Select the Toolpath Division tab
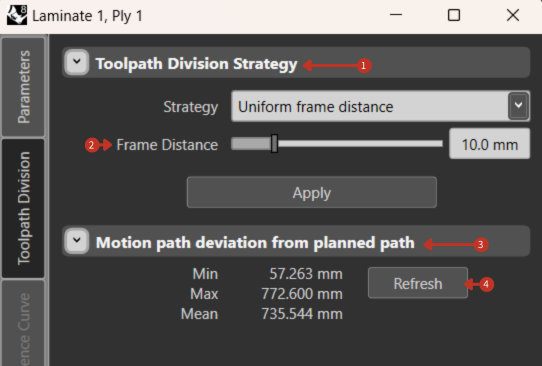This screenshot has height=366, width=542. [24, 208]
